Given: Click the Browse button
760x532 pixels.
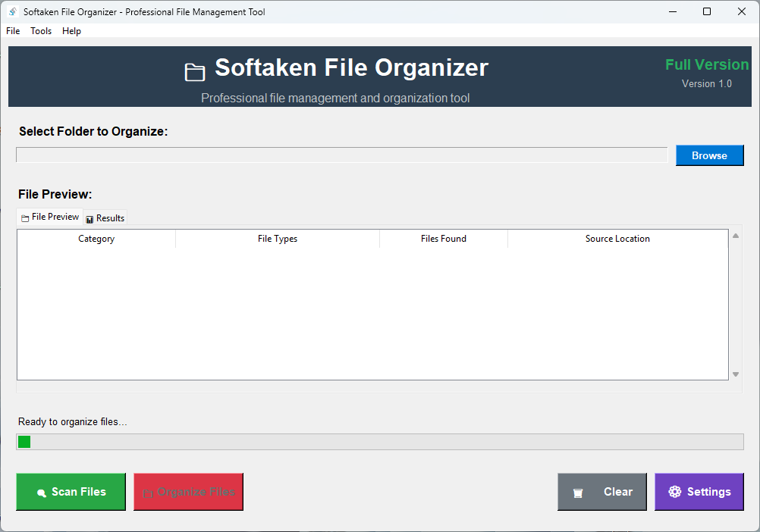Looking at the screenshot, I should (x=710, y=155).
